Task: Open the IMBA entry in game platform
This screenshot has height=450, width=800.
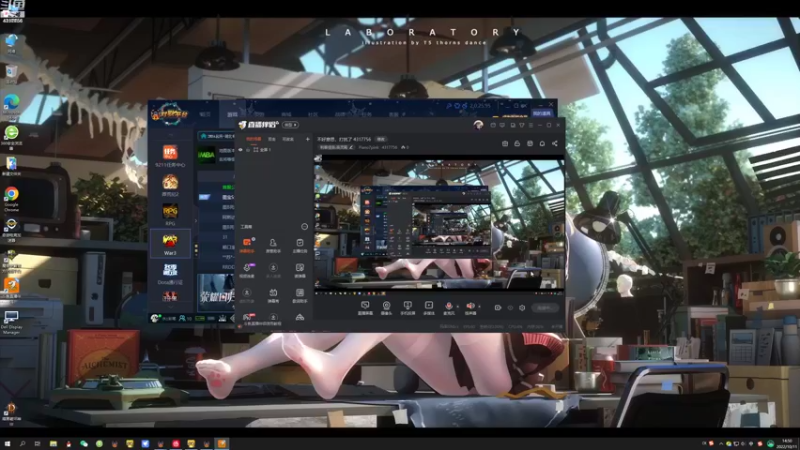Action: pos(207,155)
